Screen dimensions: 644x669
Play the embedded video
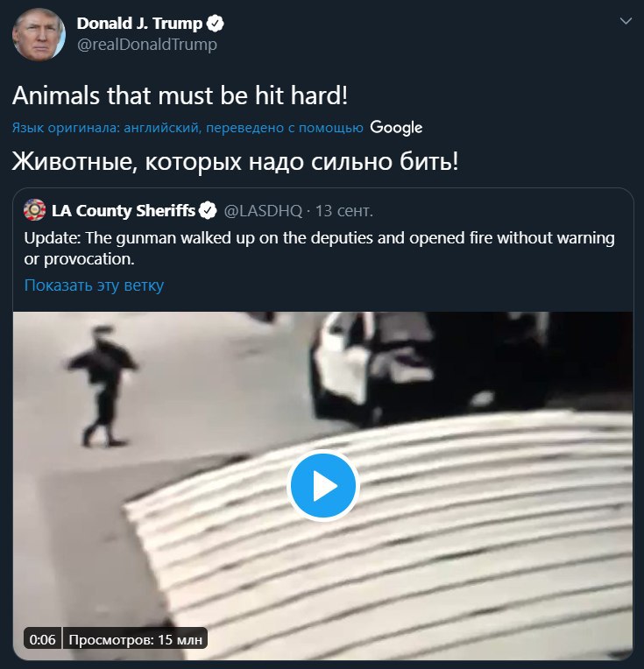[x=322, y=485]
